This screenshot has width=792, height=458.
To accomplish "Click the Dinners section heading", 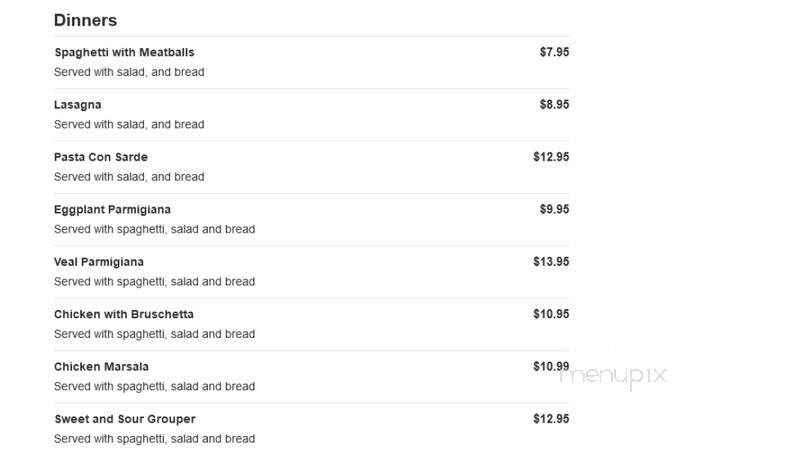I will [85, 20].
